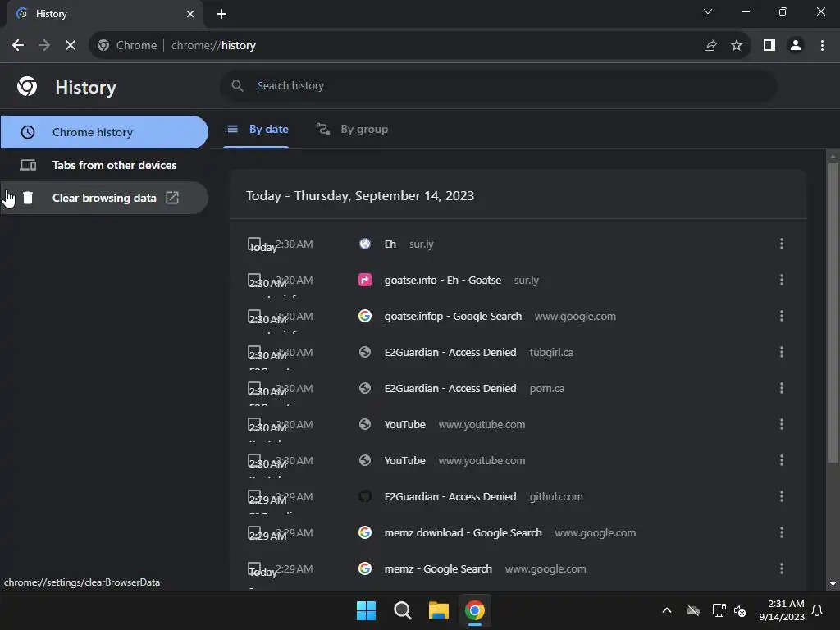Select Chrome history in the sidebar
Image resolution: width=840 pixels, height=630 pixels.
pyautogui.click(x=104, y=132)
